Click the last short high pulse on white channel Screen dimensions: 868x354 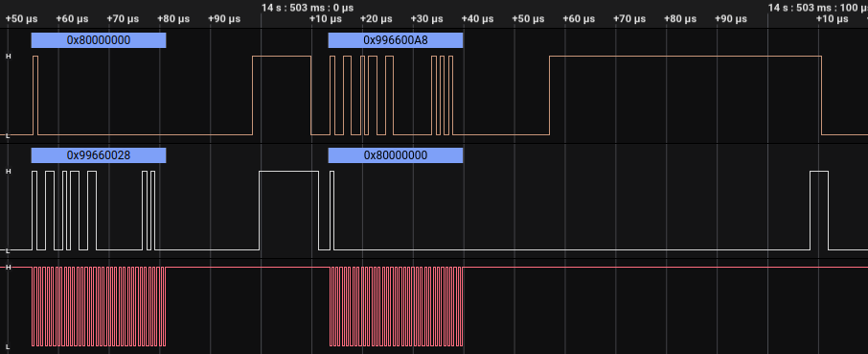819,210
